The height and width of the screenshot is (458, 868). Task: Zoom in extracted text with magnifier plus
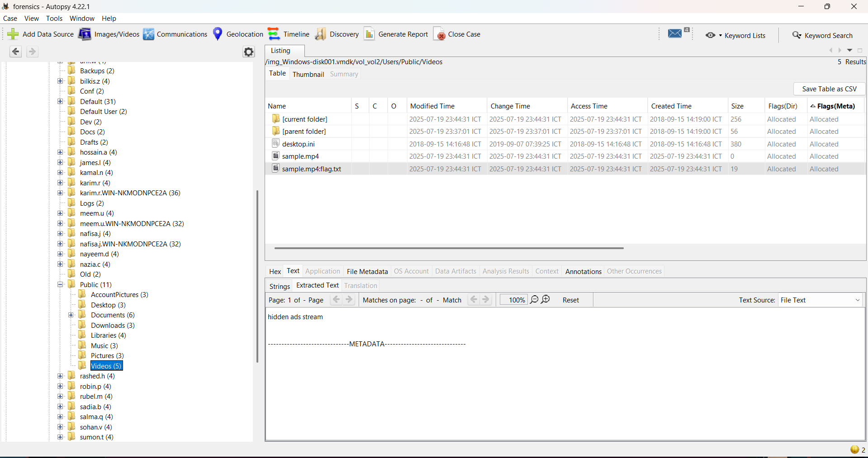click(545, 300)
